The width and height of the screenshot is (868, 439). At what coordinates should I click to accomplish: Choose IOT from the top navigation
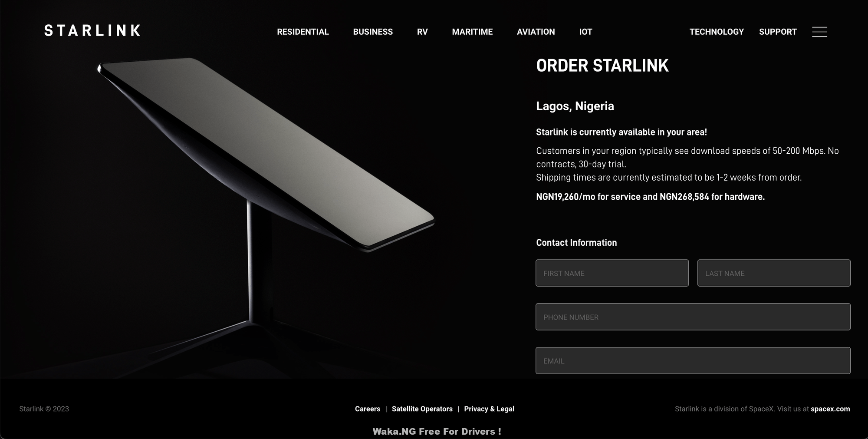[585, 32]
